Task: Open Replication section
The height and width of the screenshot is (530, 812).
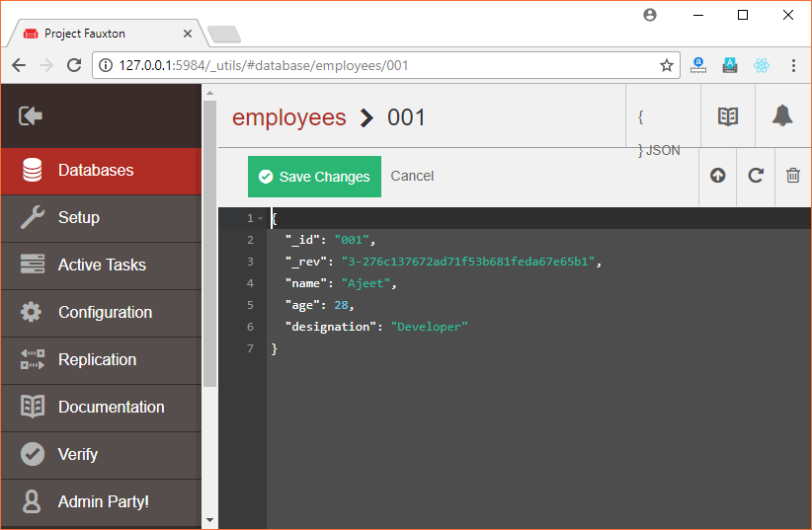Action: (101, 360)
